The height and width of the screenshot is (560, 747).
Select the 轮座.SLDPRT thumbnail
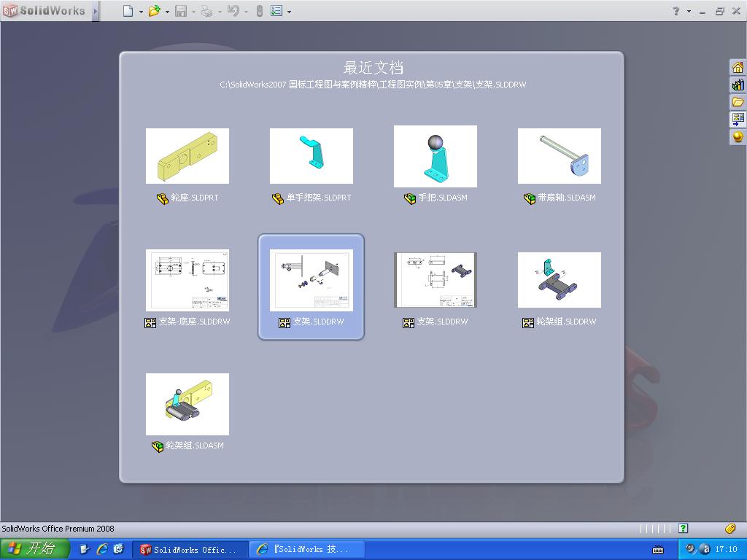point(187,156)
